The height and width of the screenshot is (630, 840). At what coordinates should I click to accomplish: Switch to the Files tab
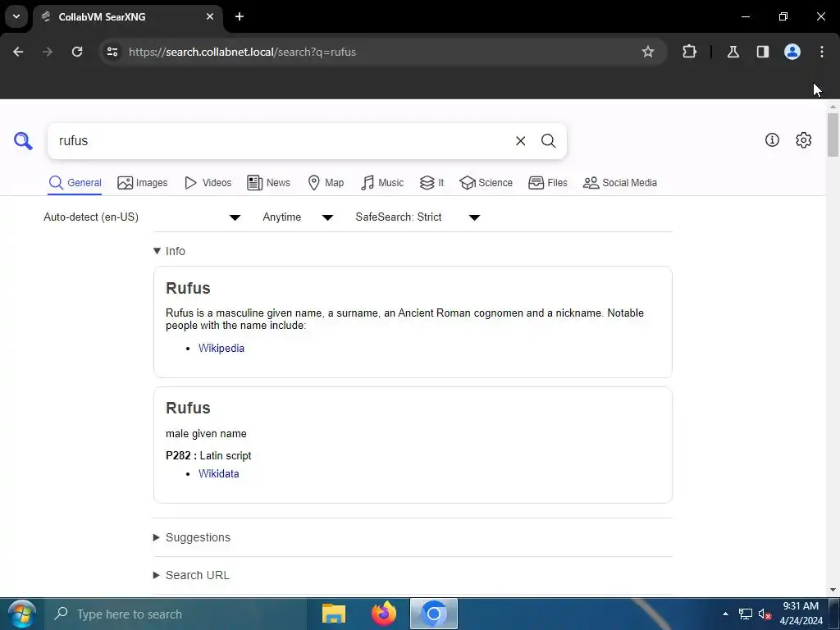(547, 183)
